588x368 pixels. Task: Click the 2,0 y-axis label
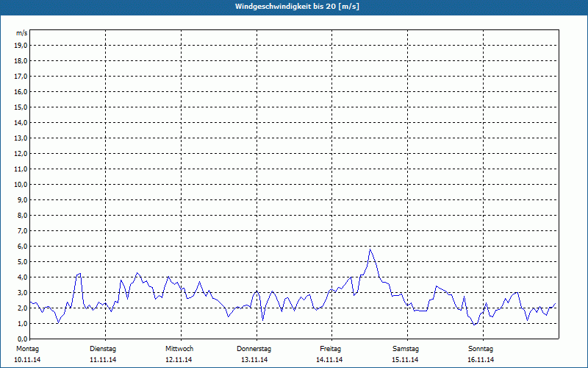21,308
